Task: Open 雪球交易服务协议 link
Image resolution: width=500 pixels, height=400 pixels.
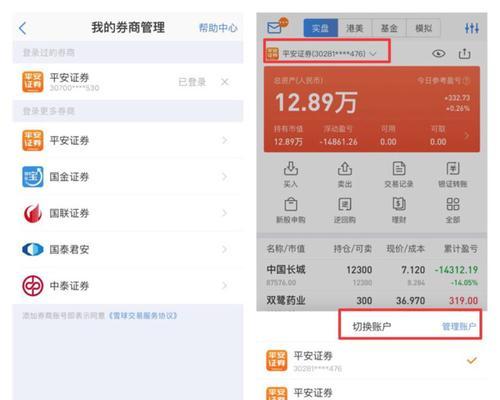Action: (x=143, y=315)
